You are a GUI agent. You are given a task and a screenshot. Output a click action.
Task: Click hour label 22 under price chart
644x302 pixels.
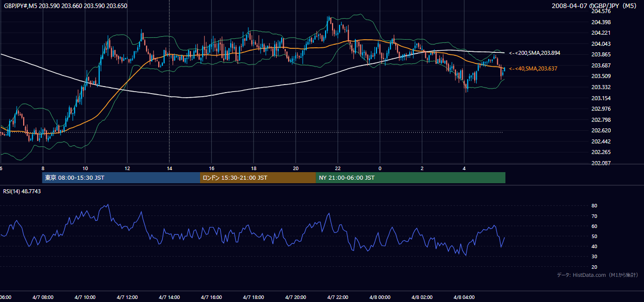point(338,169)
